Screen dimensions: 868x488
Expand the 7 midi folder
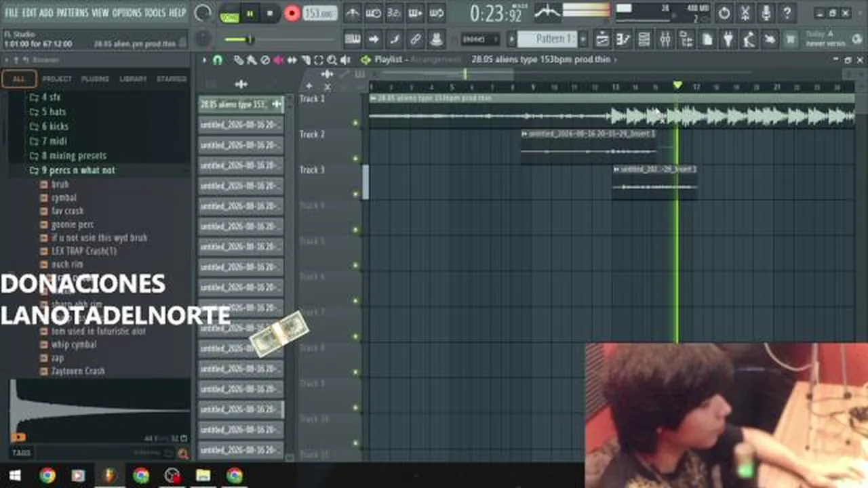(47, 141)
